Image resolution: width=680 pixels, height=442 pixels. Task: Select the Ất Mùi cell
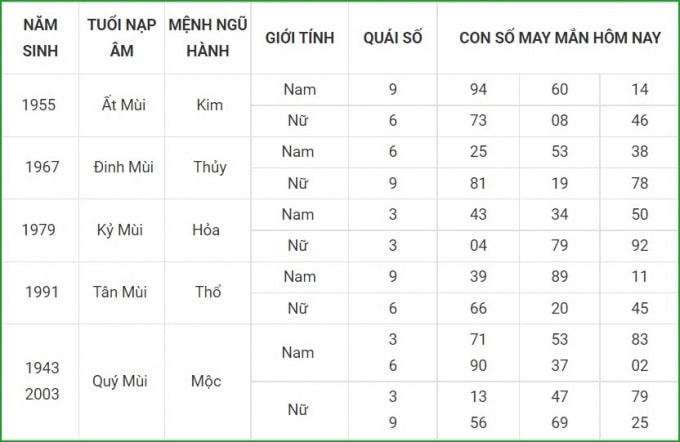pyautogui.click(x=123, y=105)
